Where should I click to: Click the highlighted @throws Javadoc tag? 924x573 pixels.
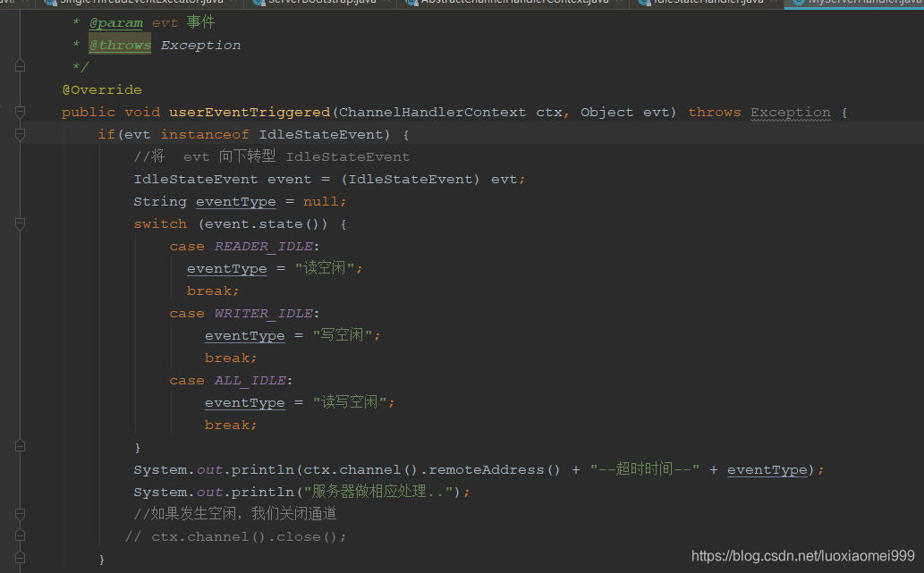(x=120, y=45)
